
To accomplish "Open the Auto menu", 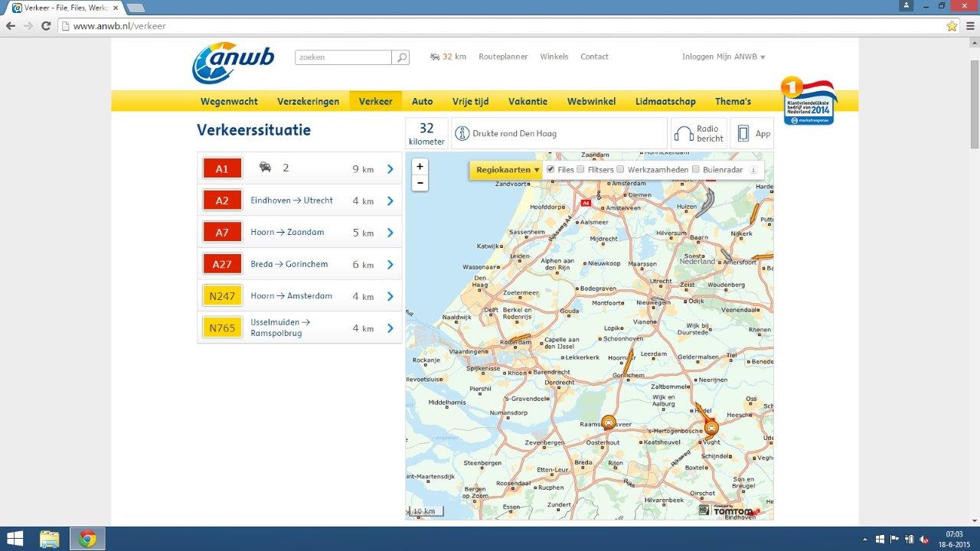I will click(x=422, y=101).
